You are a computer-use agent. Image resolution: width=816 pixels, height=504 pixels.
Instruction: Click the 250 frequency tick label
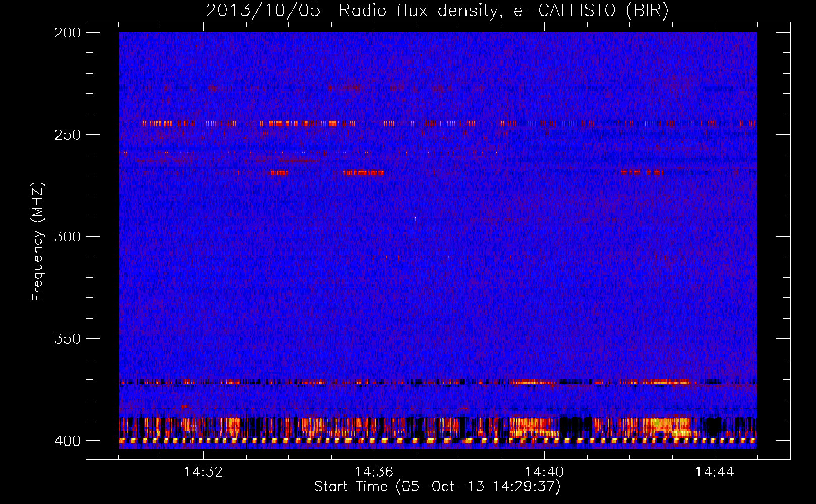pos(68,134)
